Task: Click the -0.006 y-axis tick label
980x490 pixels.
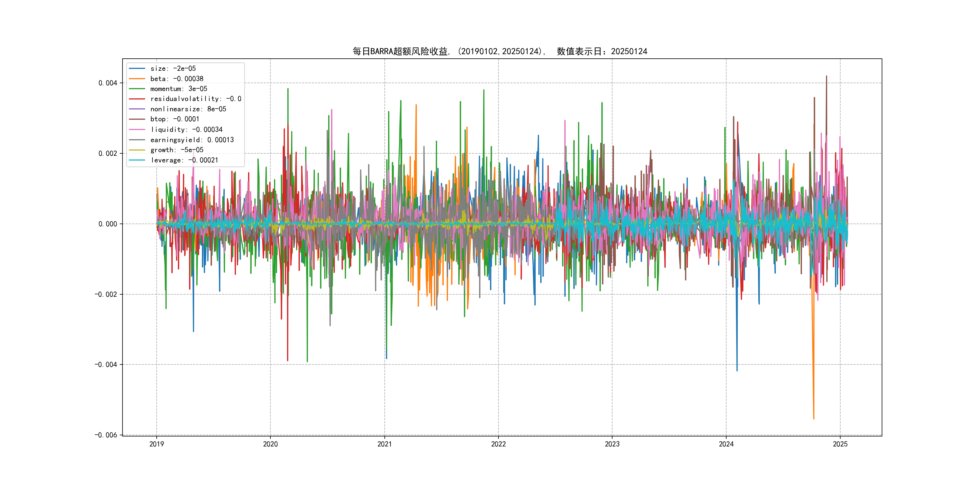Action: click(x=106, y=435)
